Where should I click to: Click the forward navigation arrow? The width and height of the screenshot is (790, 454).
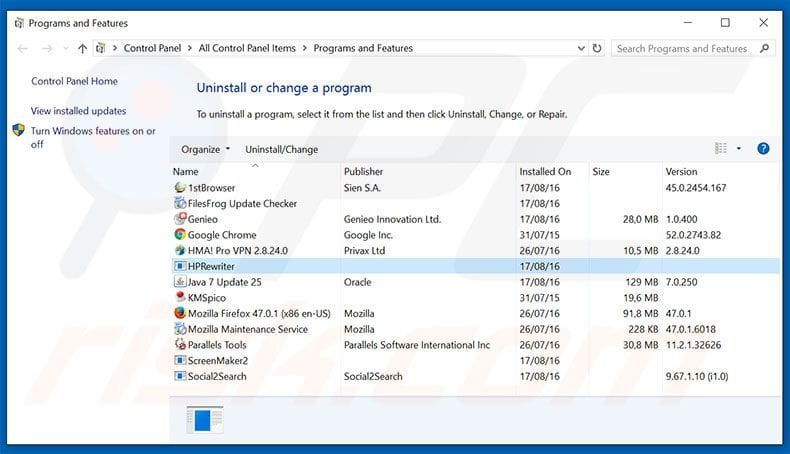point(47,48)
